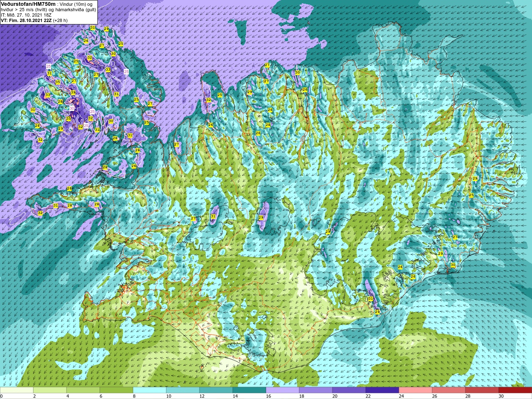This screenshot has height=399, width=532.
Task: Pick the 12–14 m/s teal legend swatch
Action: tap(216, 390)
